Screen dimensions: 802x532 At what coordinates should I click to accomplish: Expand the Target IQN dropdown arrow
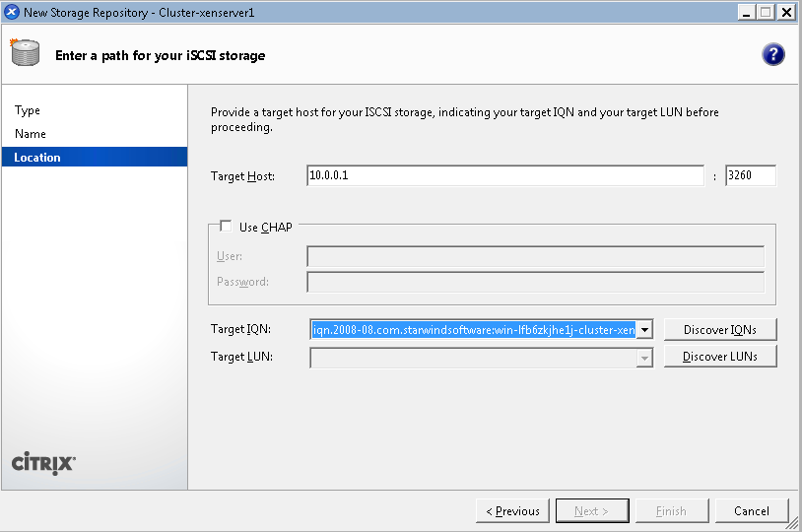pyautogui.click(x=644, y=330)
